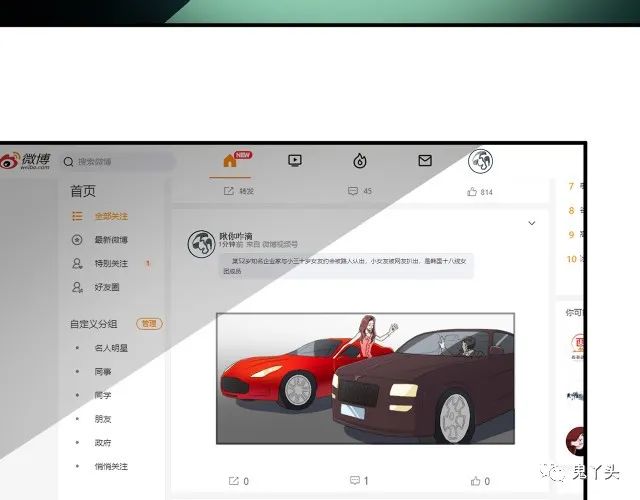
Task: Click the 自定义分组 label
Action: (x=93, y=324)
